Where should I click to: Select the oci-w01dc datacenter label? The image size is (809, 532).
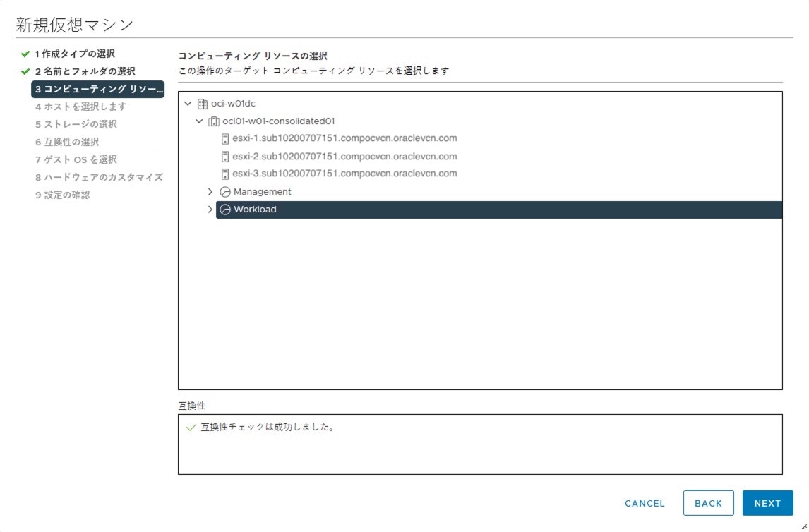click(233, 104)
